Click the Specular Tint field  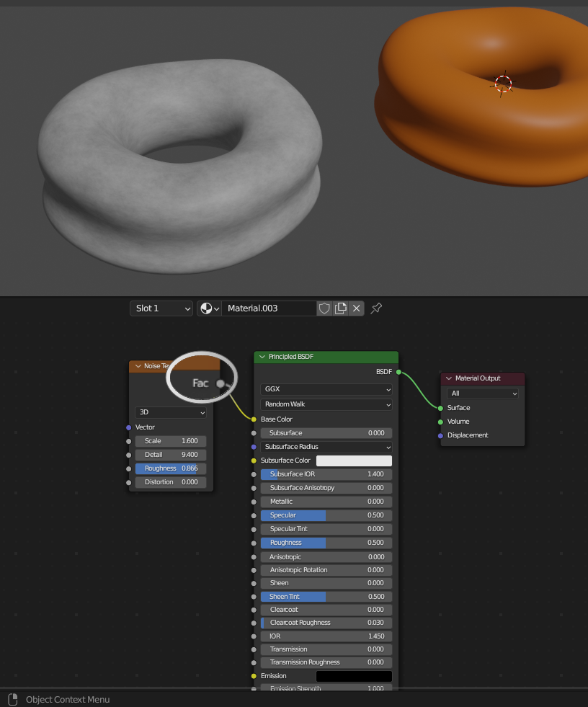point(326,529)
